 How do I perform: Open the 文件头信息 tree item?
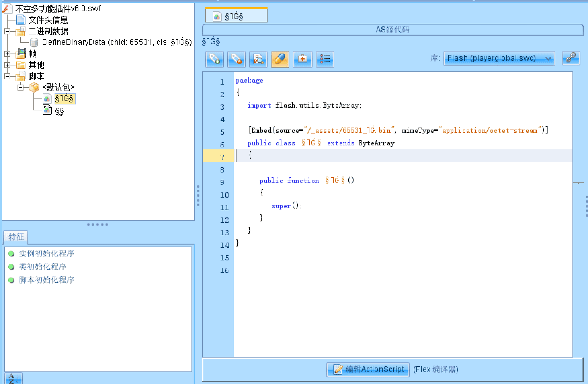coord(48,20)
